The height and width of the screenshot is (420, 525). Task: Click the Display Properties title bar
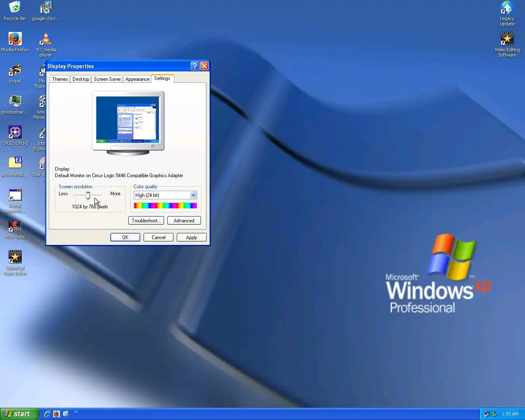click(118, 66)
